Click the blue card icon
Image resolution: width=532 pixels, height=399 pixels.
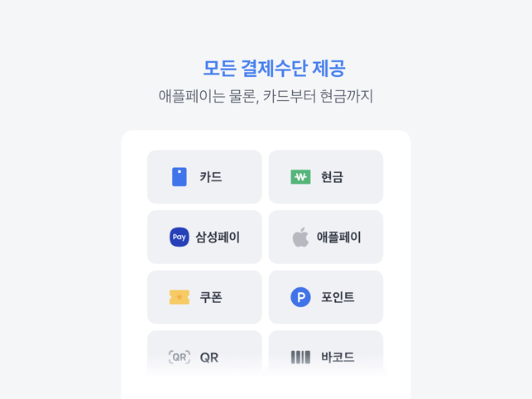(x=180, y=177)
